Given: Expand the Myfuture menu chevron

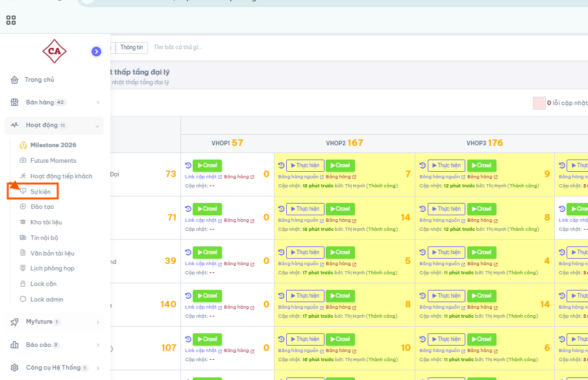Looking at the screenshot, I should [x=98, y=322].
